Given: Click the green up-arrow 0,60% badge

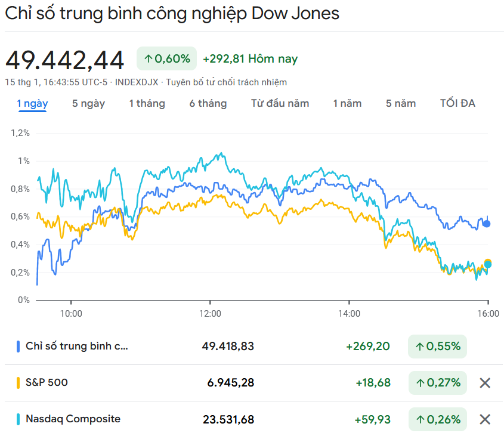Looking at the screenshot, I should [x=167, y=58].
